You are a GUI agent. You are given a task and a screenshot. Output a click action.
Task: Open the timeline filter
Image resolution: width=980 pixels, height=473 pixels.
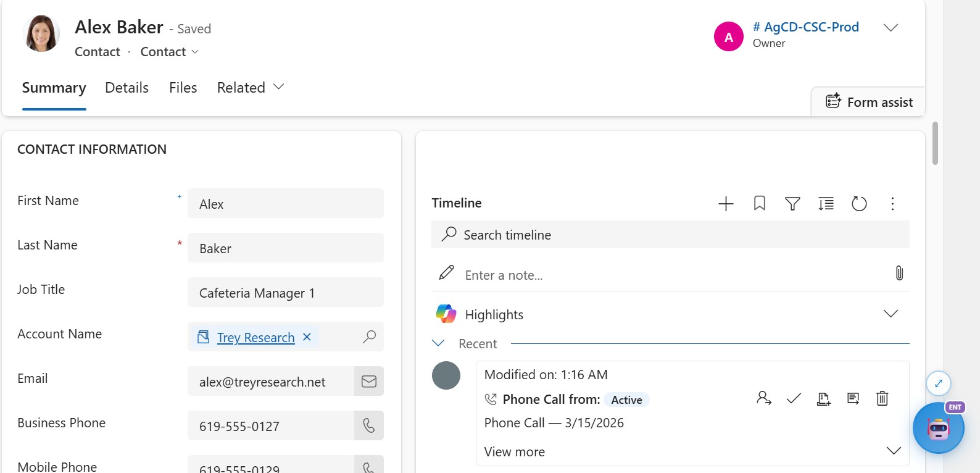coord(792,204)
